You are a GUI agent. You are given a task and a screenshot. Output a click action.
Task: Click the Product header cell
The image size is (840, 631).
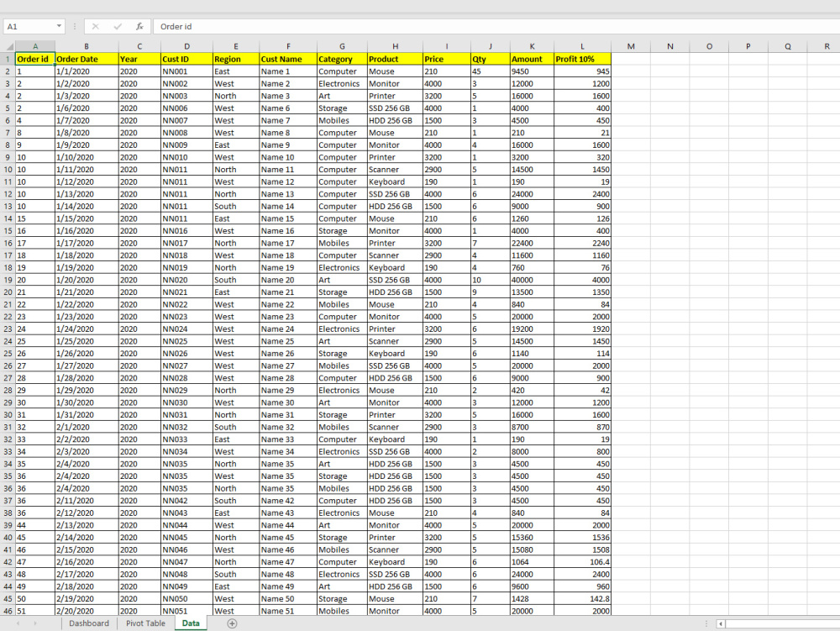click(396, 59)
